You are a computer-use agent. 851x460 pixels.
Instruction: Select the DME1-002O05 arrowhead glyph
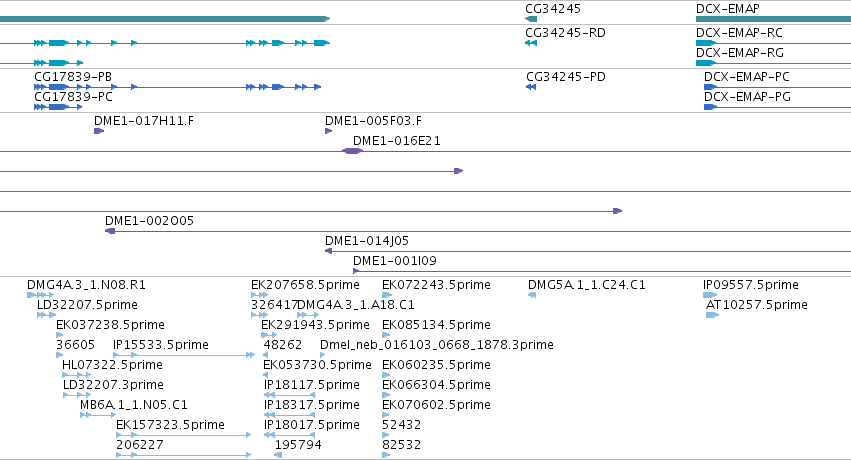(110, 231)
